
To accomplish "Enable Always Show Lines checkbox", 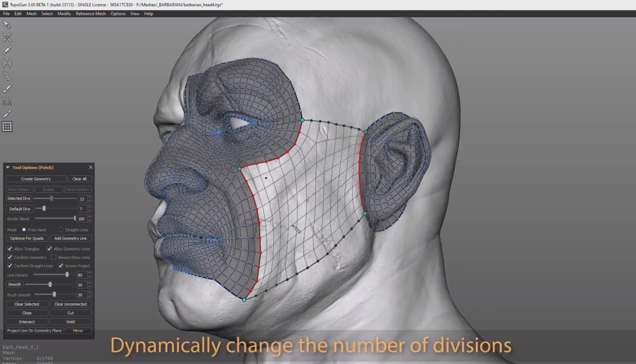I will 54,257.
